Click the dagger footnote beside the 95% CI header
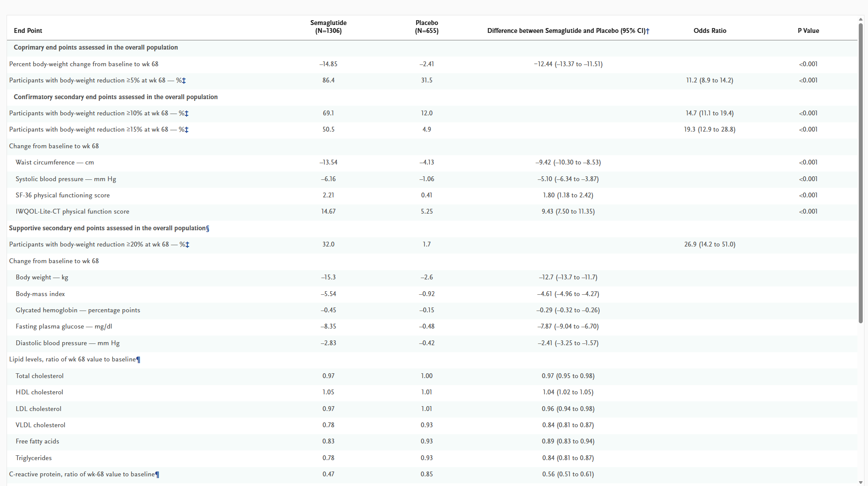Image resolution: width=868 pixels, height=486 pixels. pyautogui.click(x=648, y=31)
